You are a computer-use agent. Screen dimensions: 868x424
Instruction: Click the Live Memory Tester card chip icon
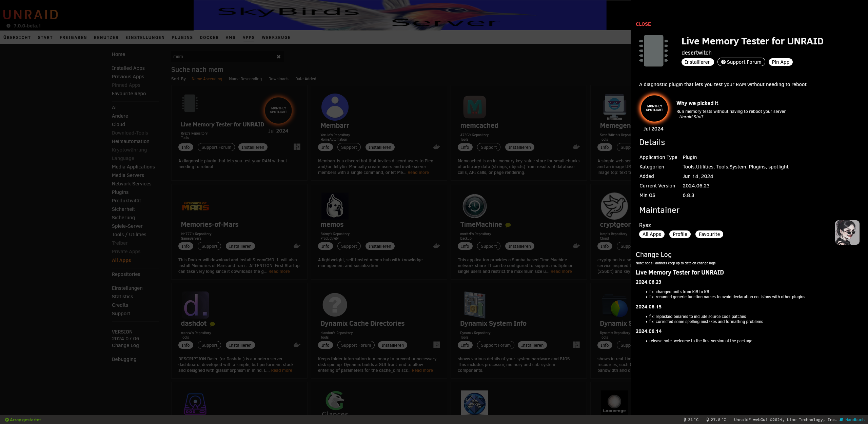[x=190, y=103]
